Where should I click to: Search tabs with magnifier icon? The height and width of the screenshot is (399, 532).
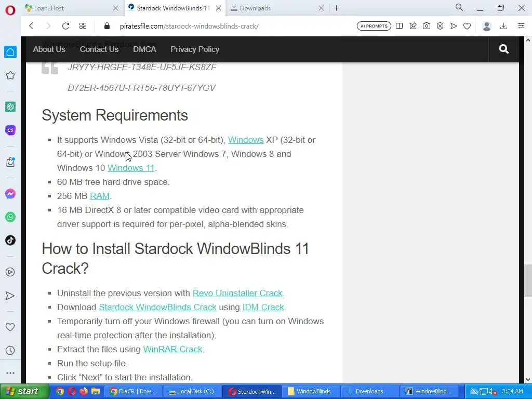459,7
